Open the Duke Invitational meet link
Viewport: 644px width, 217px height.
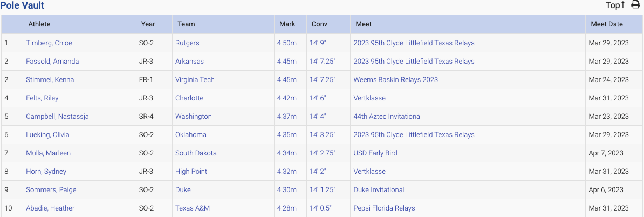tap(379, 190)
